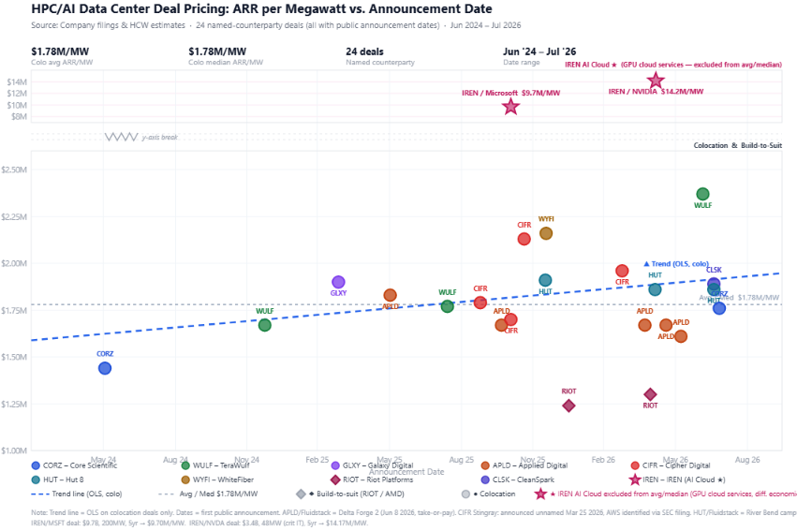Select the CIFR point just under $2.00M
This screenshot has height=531, width=812.
[622, 271]
